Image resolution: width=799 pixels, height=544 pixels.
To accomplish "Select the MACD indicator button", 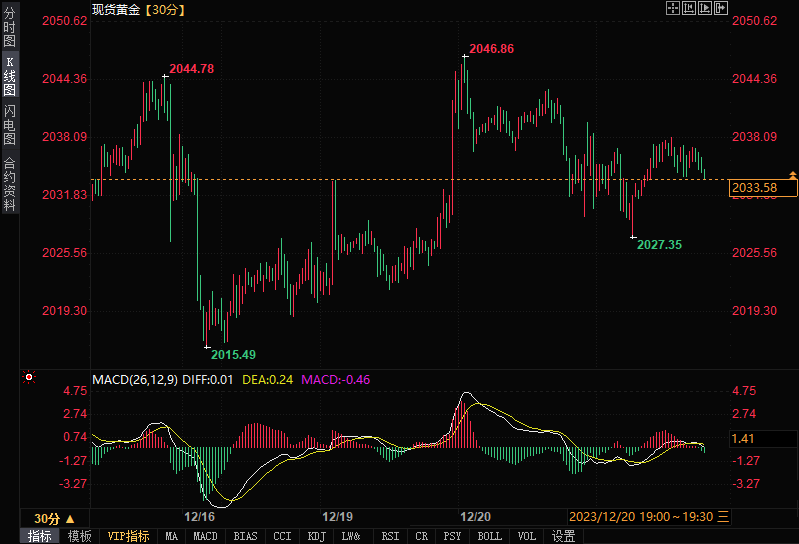I will pos(205,536).
